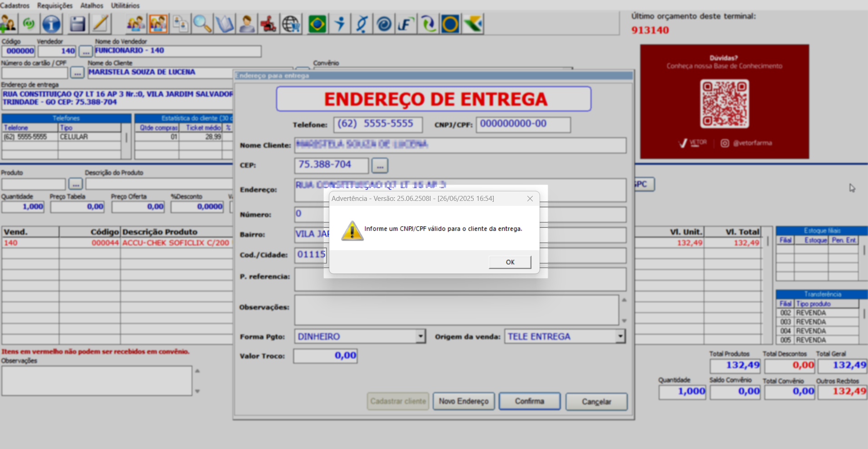Click the ellipsis button beside Vendedor field
The image size is (868, 449).
(x=85, y=51)
